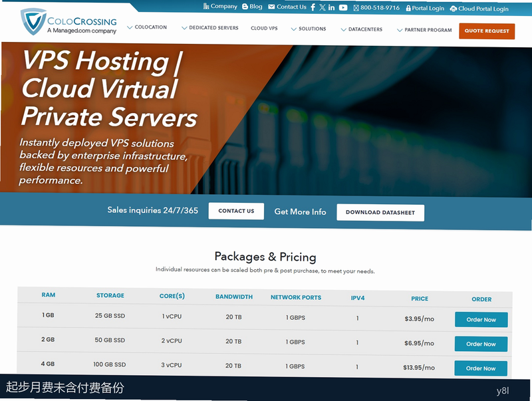Screen dimensions: 532x401
Task: Click the ColoCrossing shield logo
Action: pyautogui.click(x=33, y=21)
